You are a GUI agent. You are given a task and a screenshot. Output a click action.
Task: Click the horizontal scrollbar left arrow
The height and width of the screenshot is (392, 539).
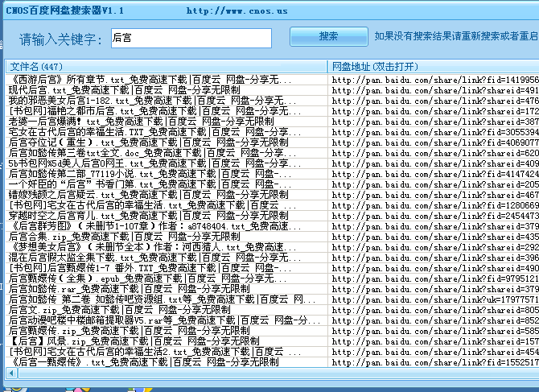point(11,373)
